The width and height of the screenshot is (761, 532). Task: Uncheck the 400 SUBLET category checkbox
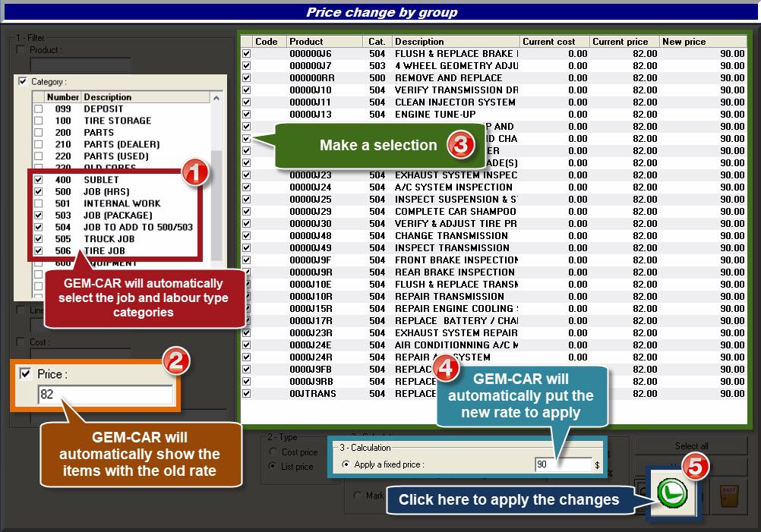38,179
